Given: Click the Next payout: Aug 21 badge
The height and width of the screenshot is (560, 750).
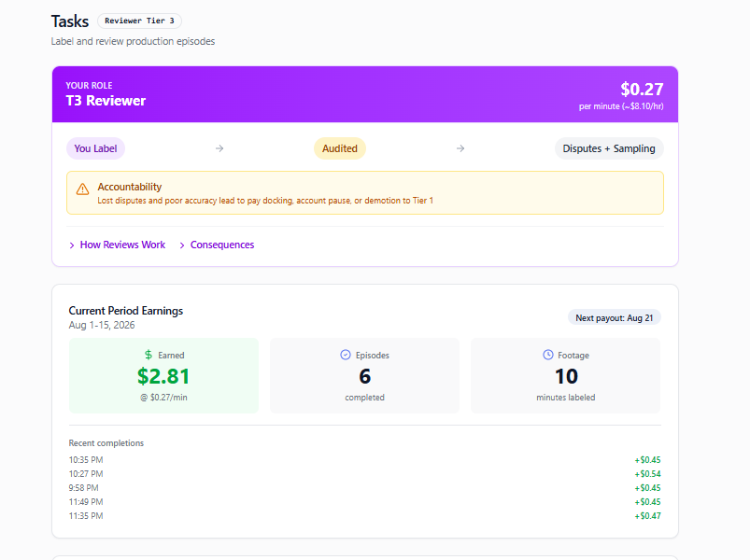Looking at the screenshot, I should tap(615, 317).
